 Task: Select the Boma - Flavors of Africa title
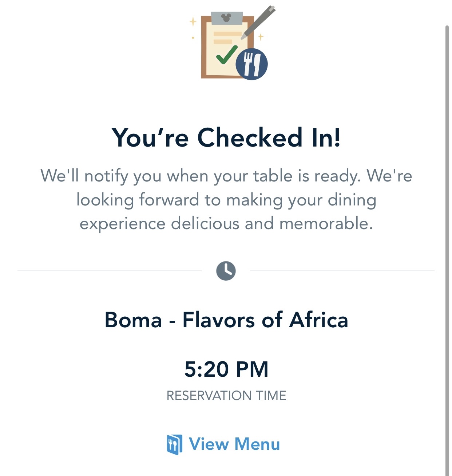coord(226,320)
